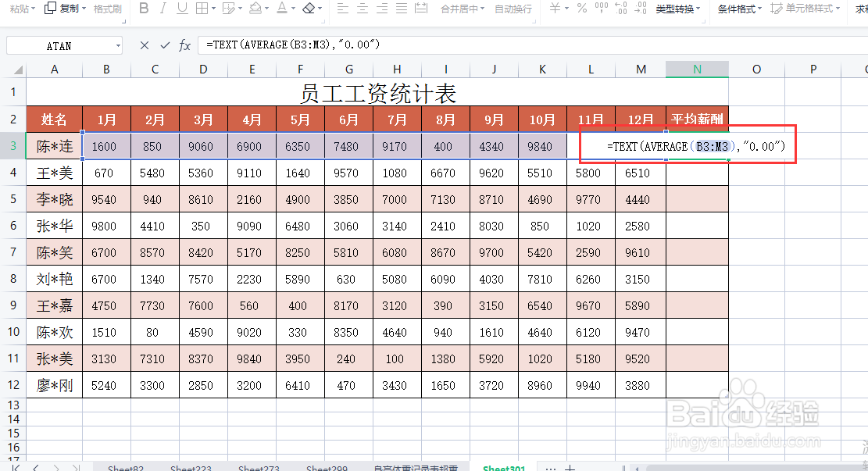
Task: Click the 姓名 header cell
Action: [54, 119]
